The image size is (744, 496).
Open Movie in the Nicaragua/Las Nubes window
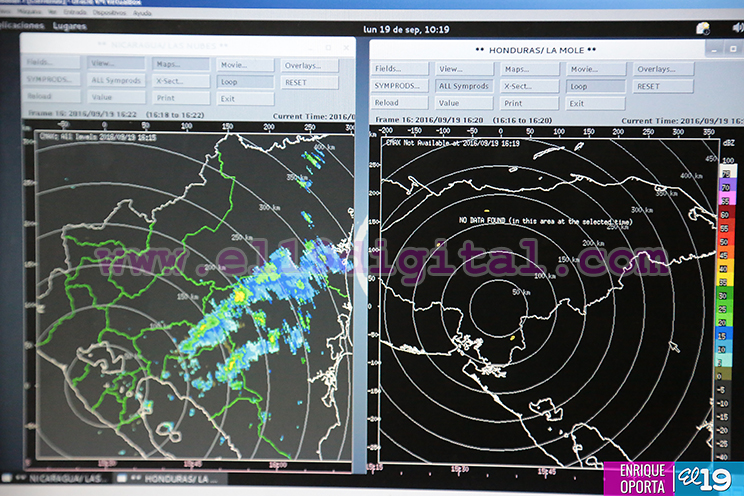(245, 65)
